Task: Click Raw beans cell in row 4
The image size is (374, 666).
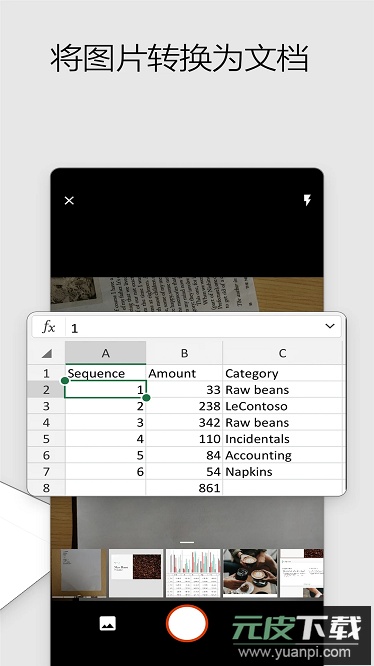Action: (x=282, y=423)
